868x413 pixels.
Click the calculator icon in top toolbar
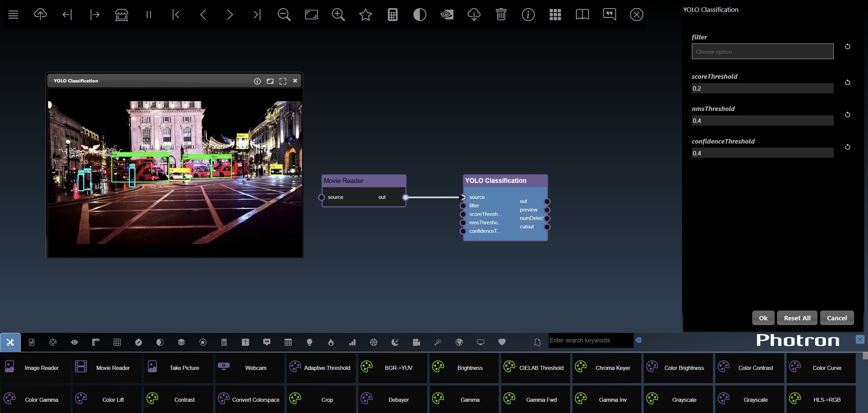click(393, 15)
